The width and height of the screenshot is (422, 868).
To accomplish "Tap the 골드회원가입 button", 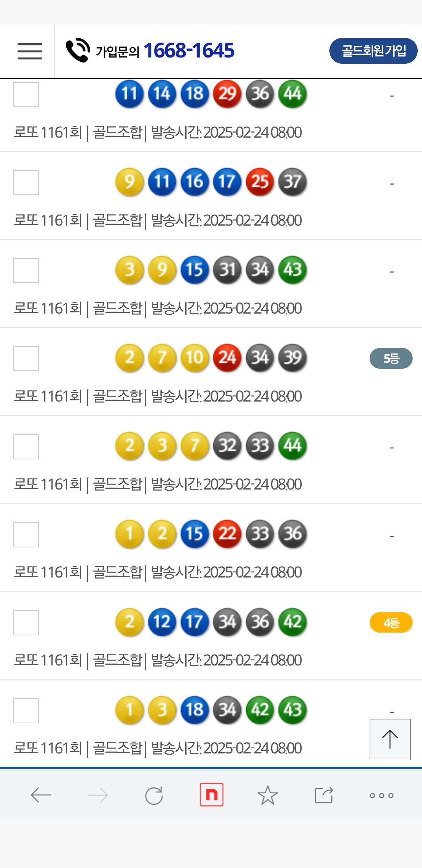I will coord(373,51).
